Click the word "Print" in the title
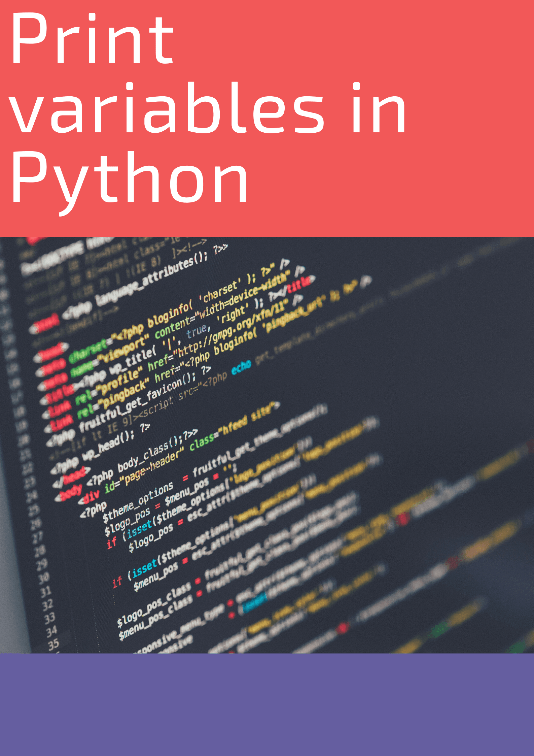Image resolution: width=534 pixels, height=756 pixels. click(x=92, y=39)
